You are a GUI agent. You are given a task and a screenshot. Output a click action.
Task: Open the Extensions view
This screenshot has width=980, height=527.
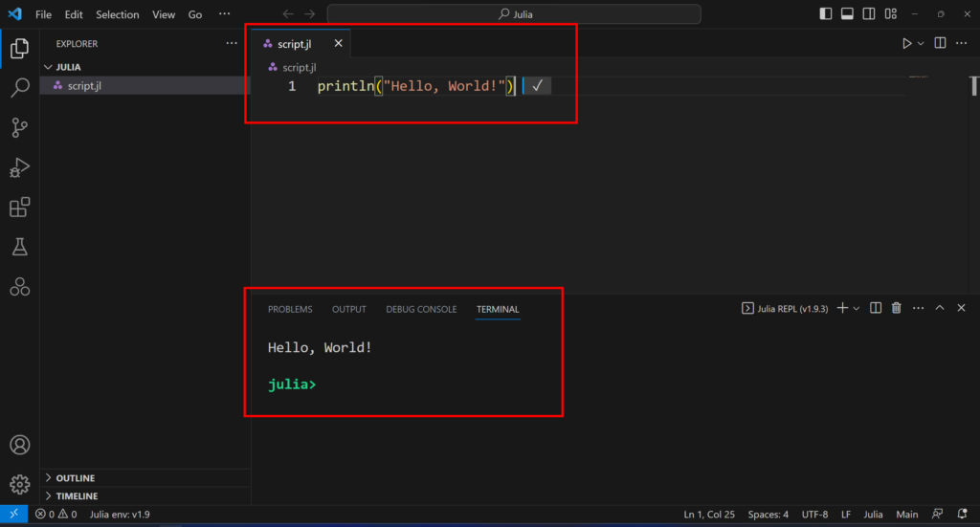pos(19,208)
